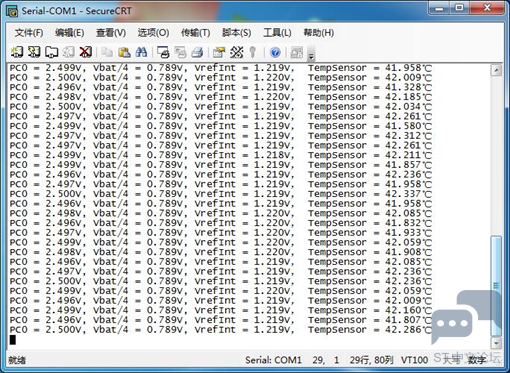Click the Quick Connect toolbar icon
The width and height of the screenshot is (510, 373).
(34, 52)
